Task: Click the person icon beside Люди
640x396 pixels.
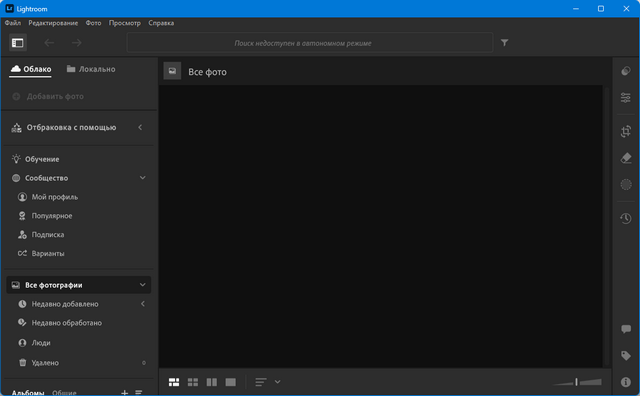Action: [22, 343]
